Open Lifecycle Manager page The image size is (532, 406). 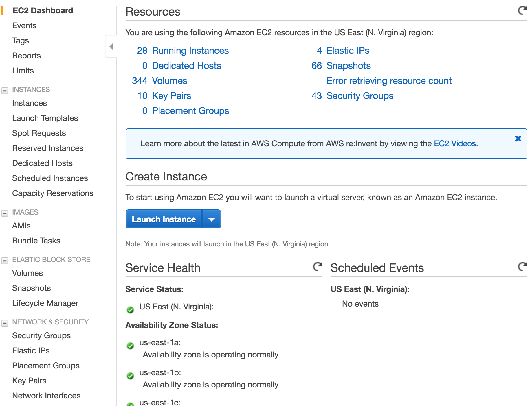coord(45,303)
